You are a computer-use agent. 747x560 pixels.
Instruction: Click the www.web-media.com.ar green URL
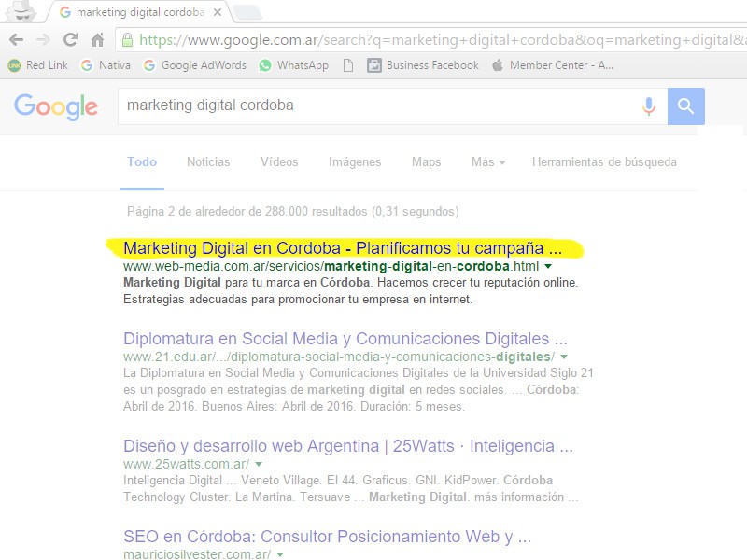tap(331, 266)
